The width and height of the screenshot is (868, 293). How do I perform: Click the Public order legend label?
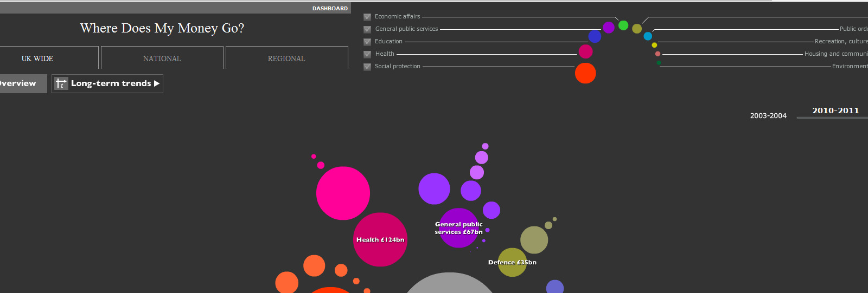tap(853, 29)
